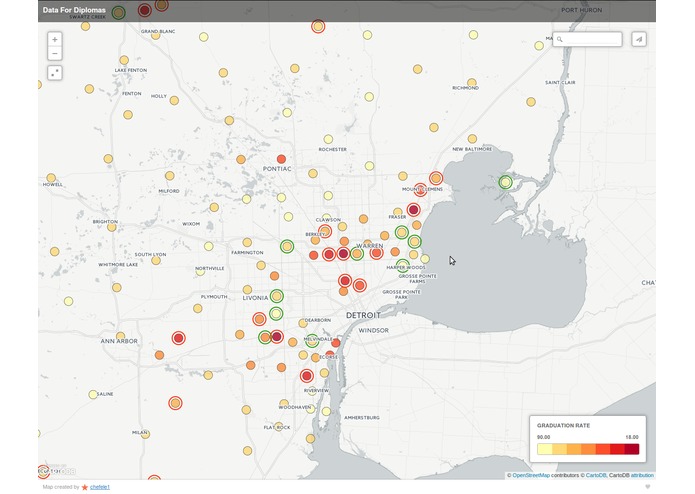
Task: Select lightest yellow legend swatch
Action: (545, 449)
